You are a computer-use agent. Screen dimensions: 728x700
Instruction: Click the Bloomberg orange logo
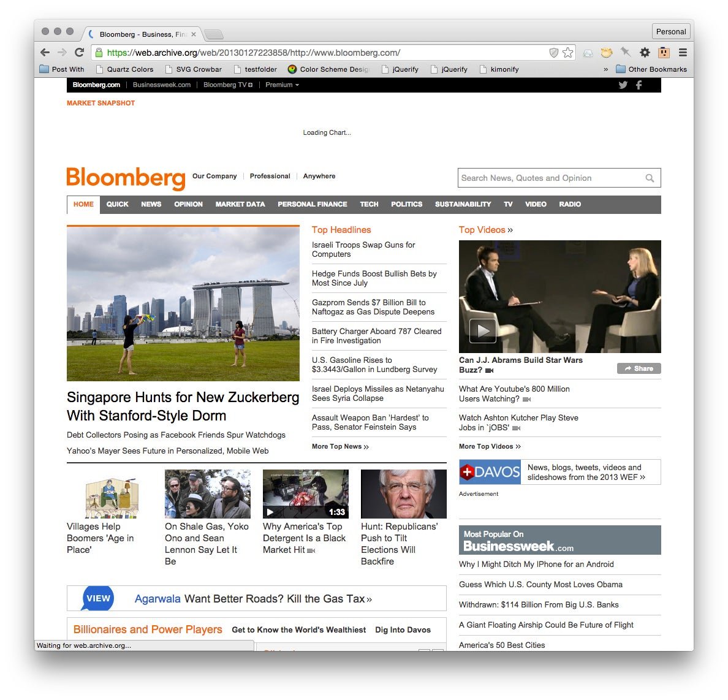[x=126, y=178]
